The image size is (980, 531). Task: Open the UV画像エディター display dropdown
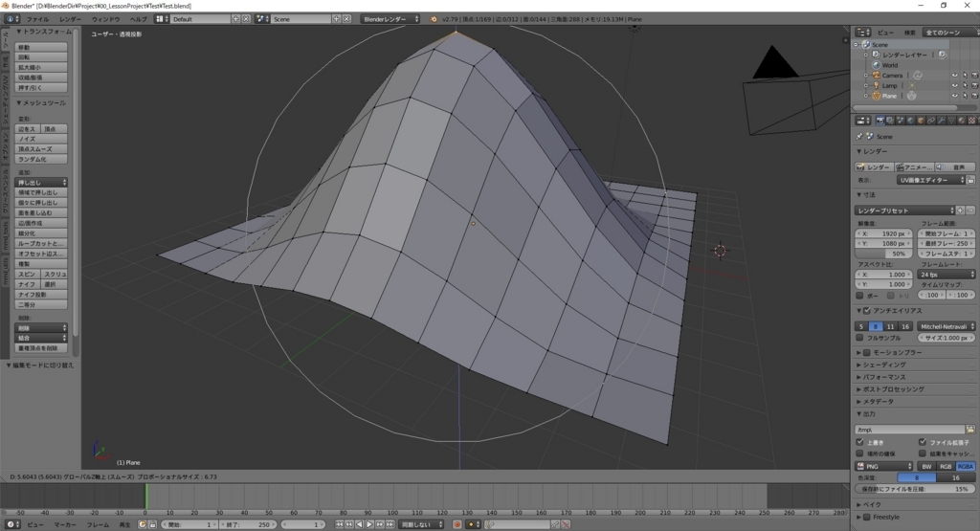coord(931,180)
